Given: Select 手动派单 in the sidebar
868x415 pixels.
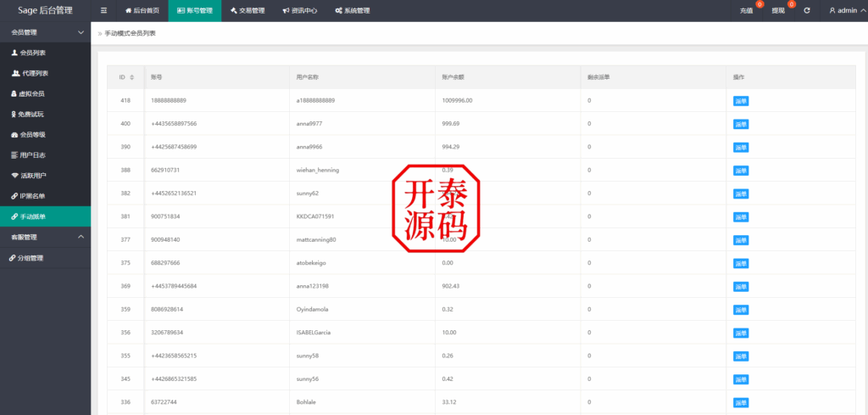Looking at the screenshot, I should pyautogui.click(x=46, y=216).
